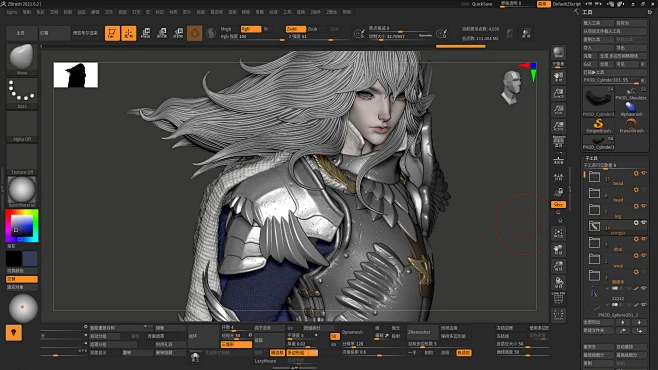The height and width of the screenshot is (370, 658).
Task: Open the ZPlugin menu in the menu bar
Action: click(315, 12)
